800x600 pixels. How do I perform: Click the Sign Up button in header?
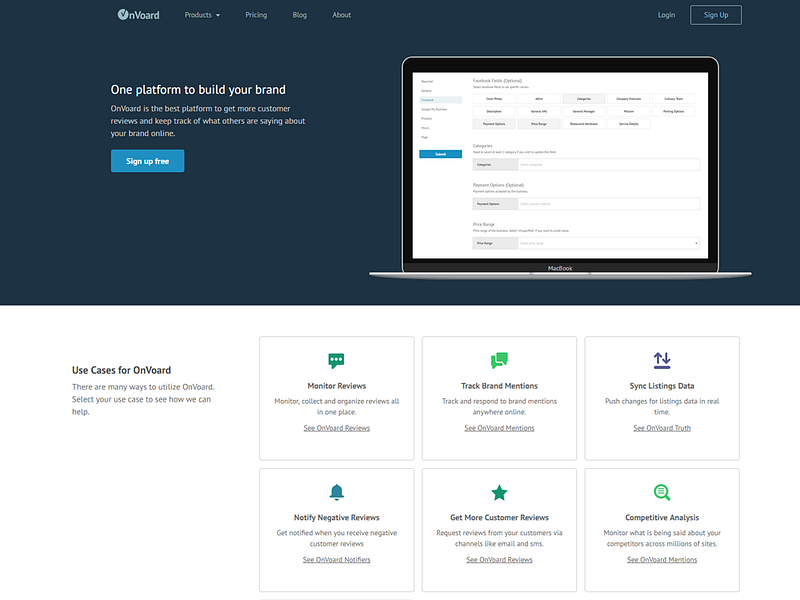point(716,15)
